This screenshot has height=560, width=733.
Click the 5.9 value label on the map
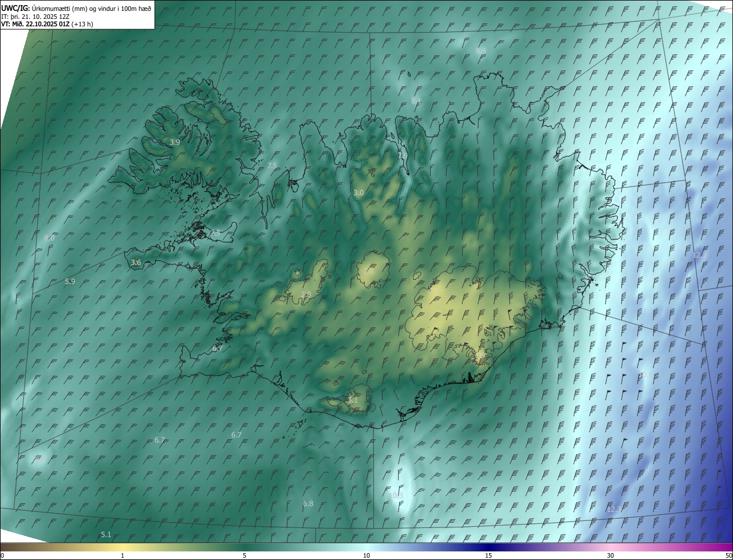click(x=70, y=282)
